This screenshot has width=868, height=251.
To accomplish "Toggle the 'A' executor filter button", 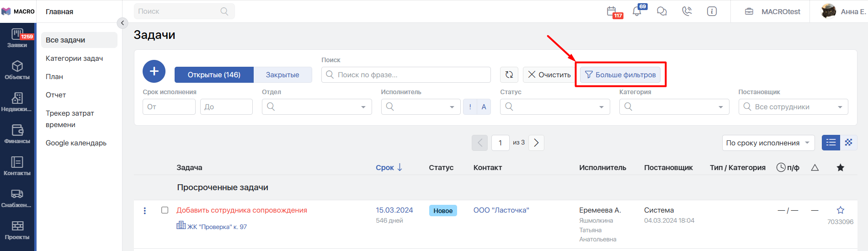I will click(x=484, y=107).
